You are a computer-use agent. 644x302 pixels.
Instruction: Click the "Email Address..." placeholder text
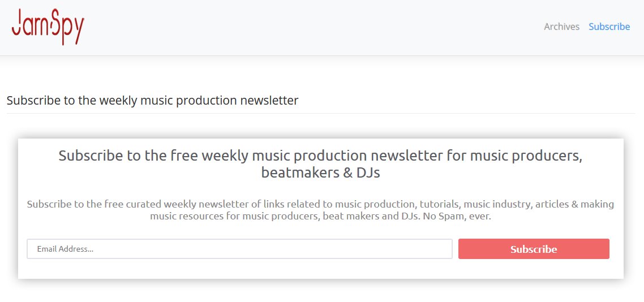65,249
